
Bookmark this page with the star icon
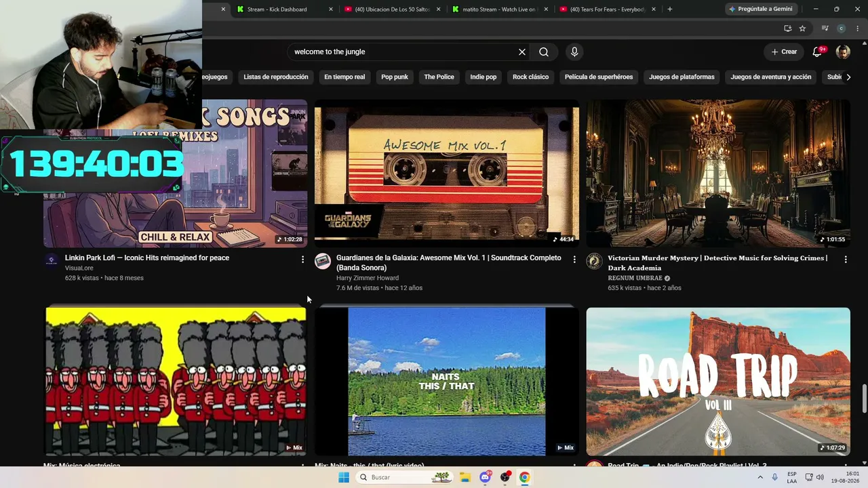pos(802,28)
